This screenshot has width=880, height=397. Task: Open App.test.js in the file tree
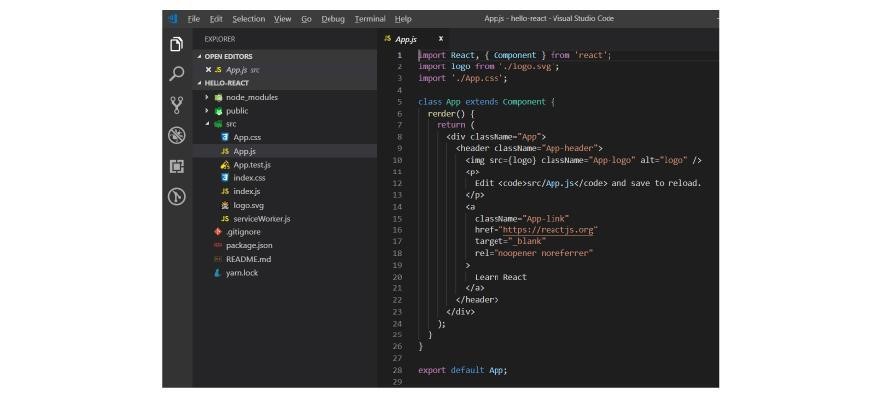tap(252, 165)
